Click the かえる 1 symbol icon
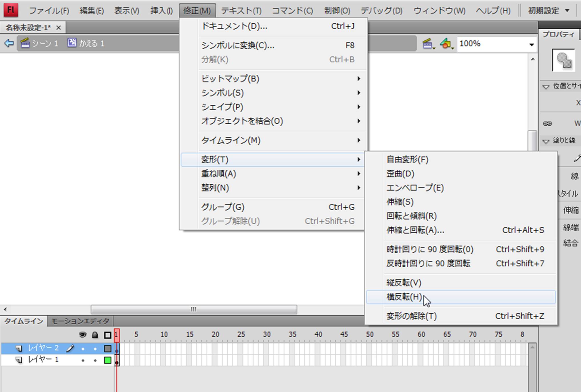The image size is (581, 392). tap(72, 43)
